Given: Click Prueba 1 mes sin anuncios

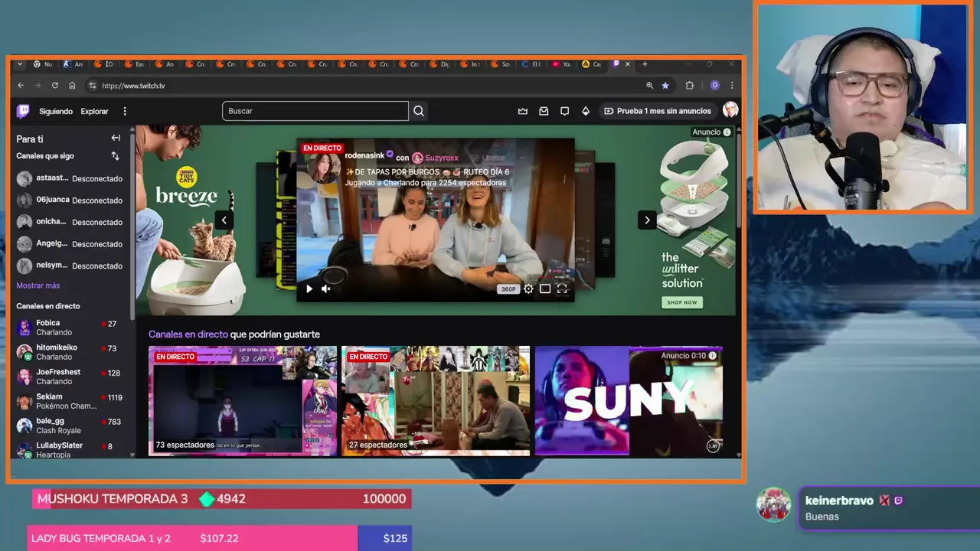Looking at the screenshot, I should coord(658,111).
